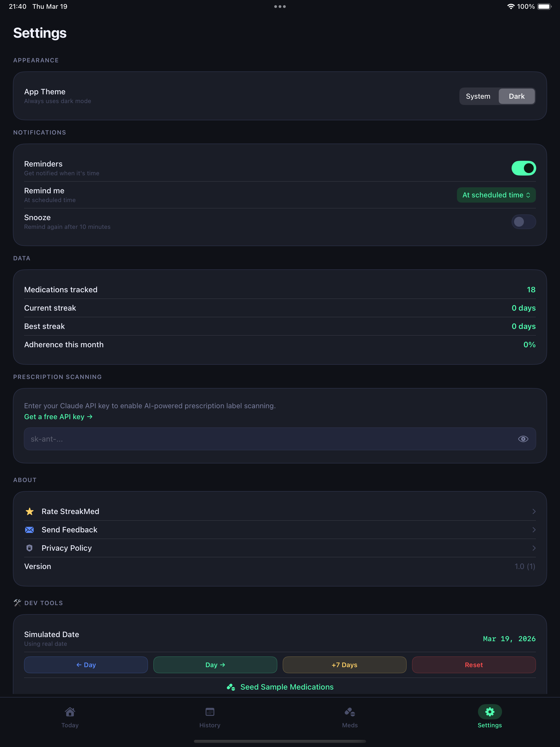Click the Best streak label
Screen dimensions: 560x747
[x=44, y=326]
